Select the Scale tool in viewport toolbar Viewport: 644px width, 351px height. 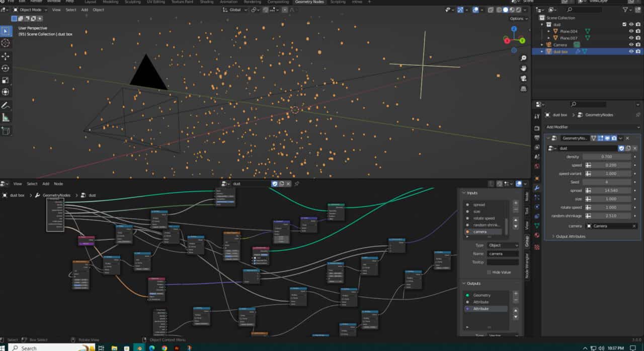point(6,80)
